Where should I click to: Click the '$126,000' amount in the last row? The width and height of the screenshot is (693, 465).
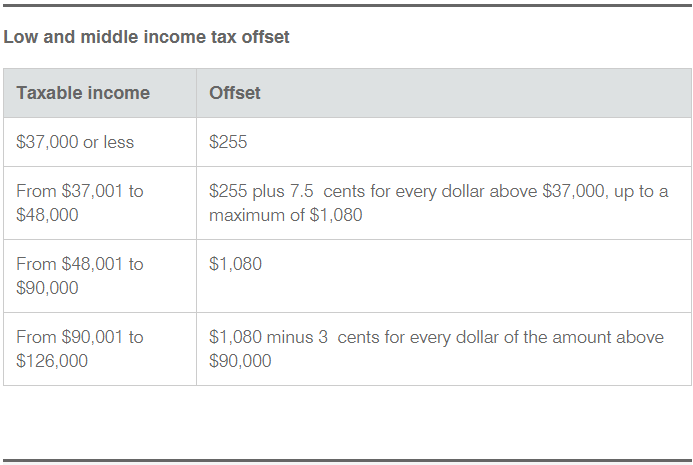pos(52,361)
